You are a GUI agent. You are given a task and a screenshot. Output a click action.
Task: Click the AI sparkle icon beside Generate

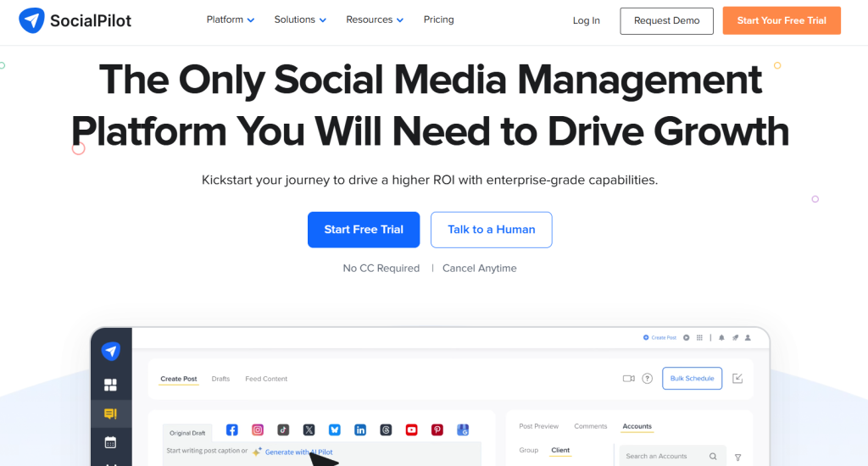pos(257,452)
